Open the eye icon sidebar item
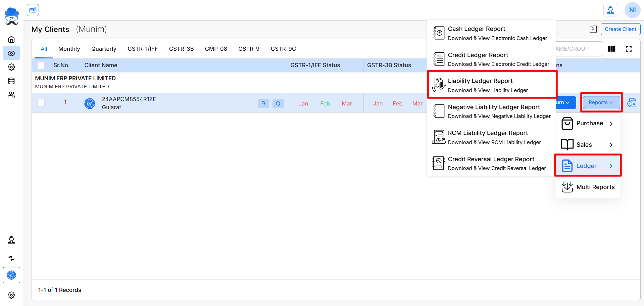This screenshot has width=644, height=306. (x=11, y=53)
